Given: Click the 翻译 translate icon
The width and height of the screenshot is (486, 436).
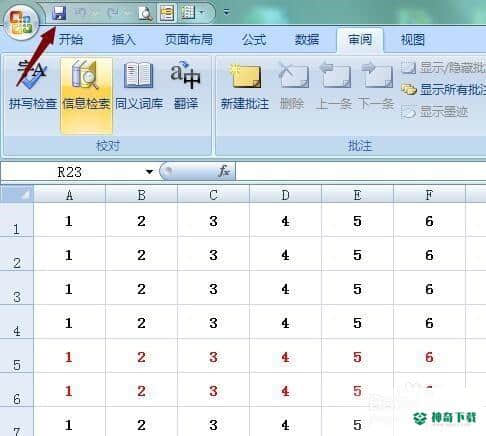Looking at the screenshot, I should pyautogui.click(x=186, y=85).
